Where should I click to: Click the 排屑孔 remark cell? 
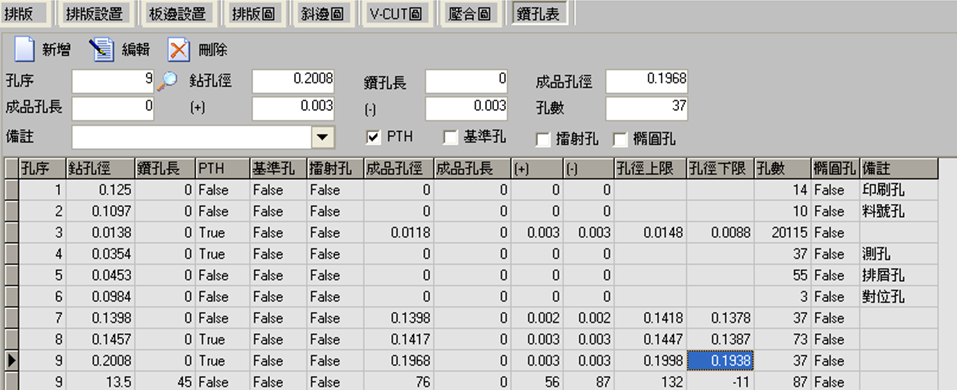(898, 275)
